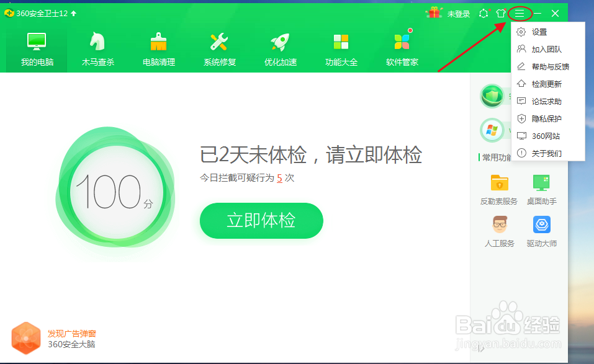Open the green shield protection icon
Screen dimensions: 594x364
click(x=492, y=96)
